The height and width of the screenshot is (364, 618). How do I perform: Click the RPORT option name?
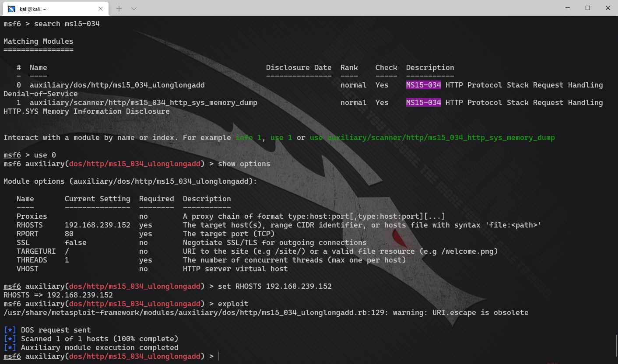click(28, 234)
